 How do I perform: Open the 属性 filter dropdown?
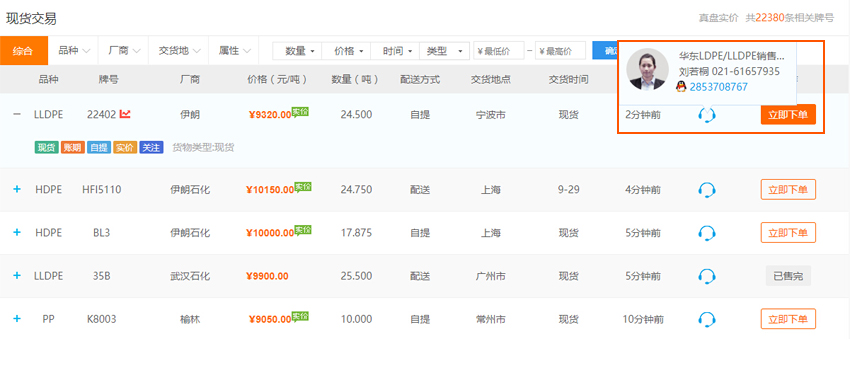[234, 50]
